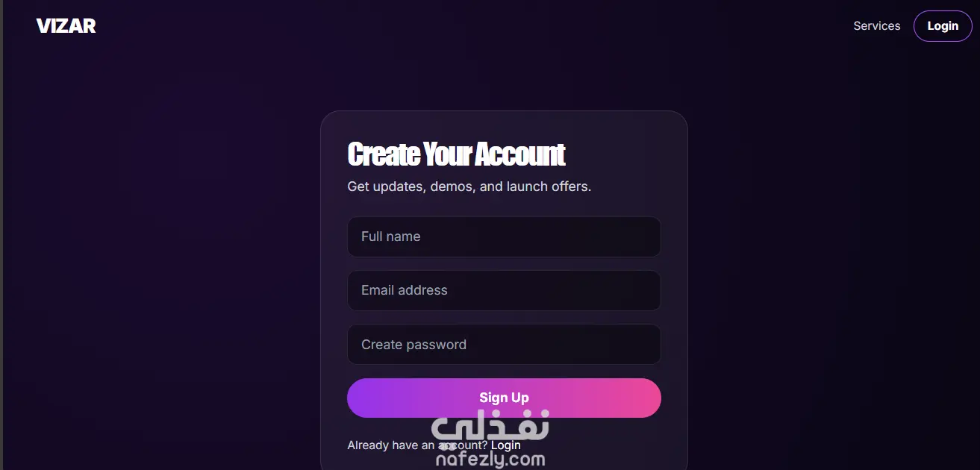980x470 pixels.
Task: Click the purple left end of Sign Up button
Action: pyautogui.click(x=366, y=398)
